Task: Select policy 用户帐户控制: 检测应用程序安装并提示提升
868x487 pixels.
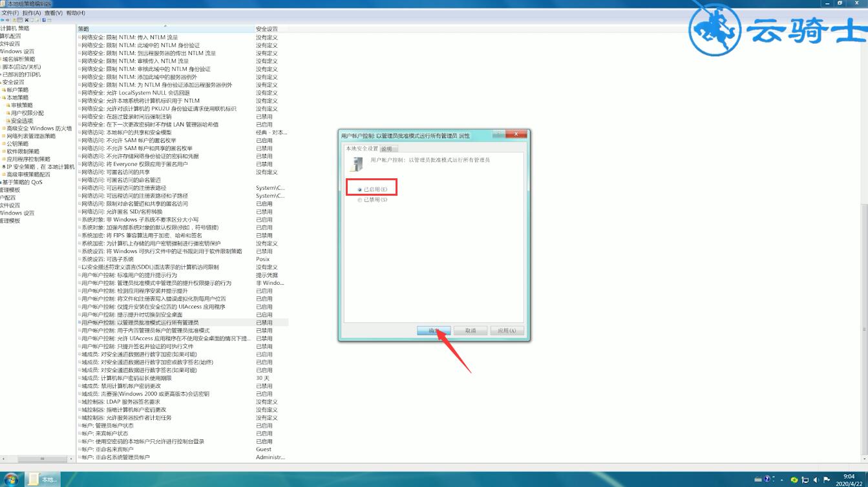Action: tap(134, 291)
